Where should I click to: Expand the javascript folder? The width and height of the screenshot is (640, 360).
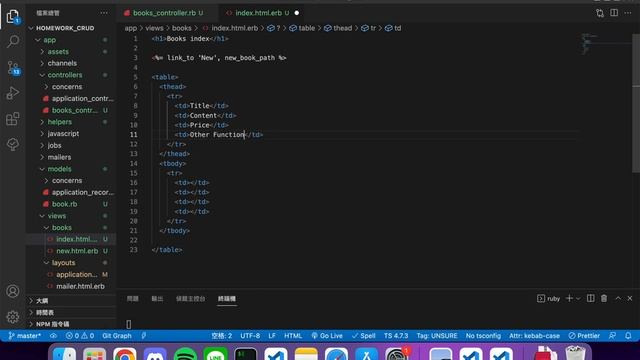[x=63, y=134]
